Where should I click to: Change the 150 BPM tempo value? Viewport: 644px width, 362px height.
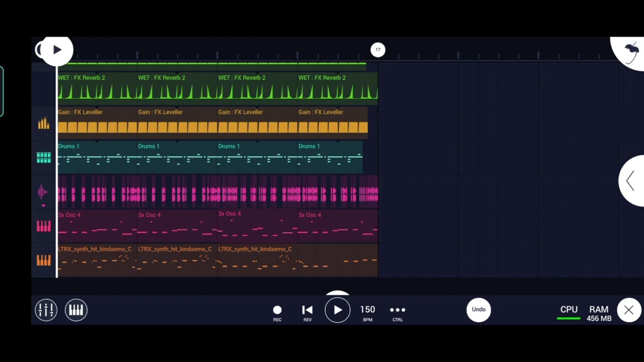(367, 313)
